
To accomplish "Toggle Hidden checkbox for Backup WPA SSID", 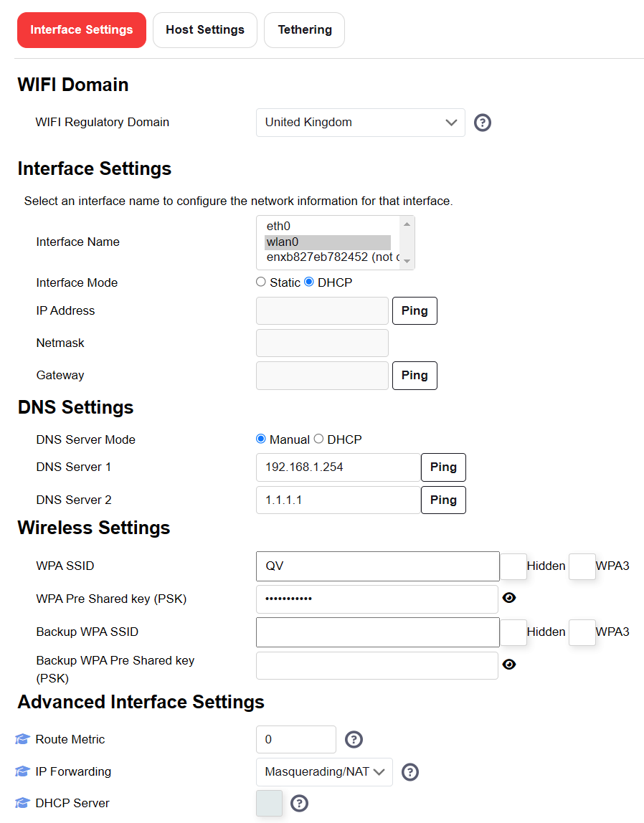I will 513,632.
